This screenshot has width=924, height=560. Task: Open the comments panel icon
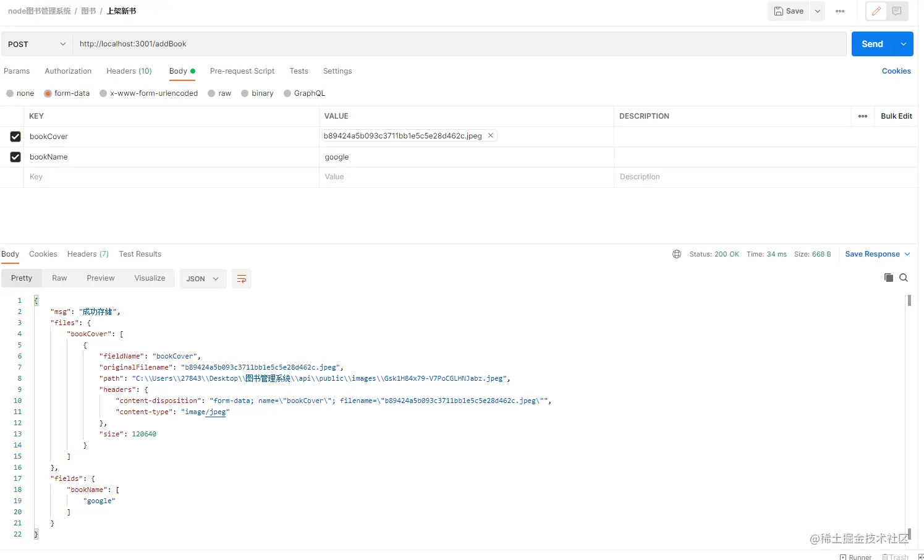pos(897,11)
